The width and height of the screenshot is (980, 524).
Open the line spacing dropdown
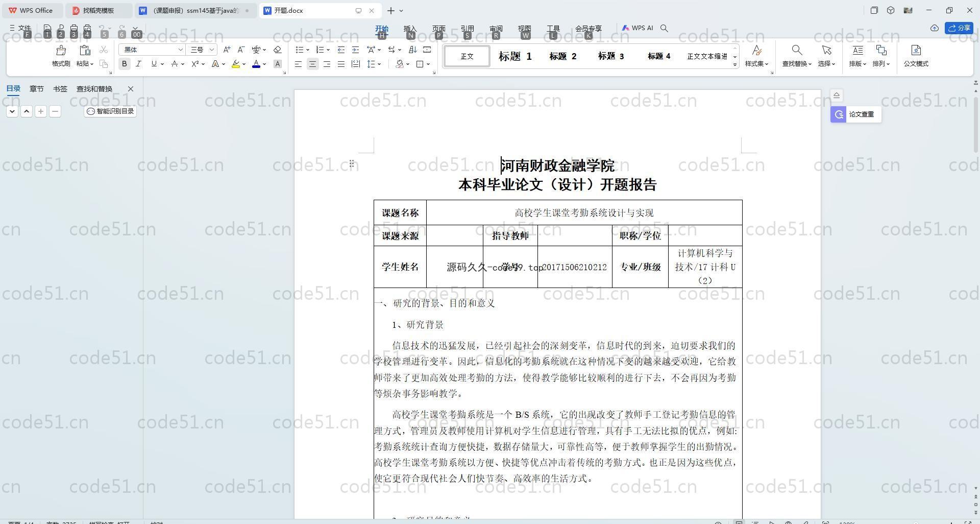coord(379,64)
